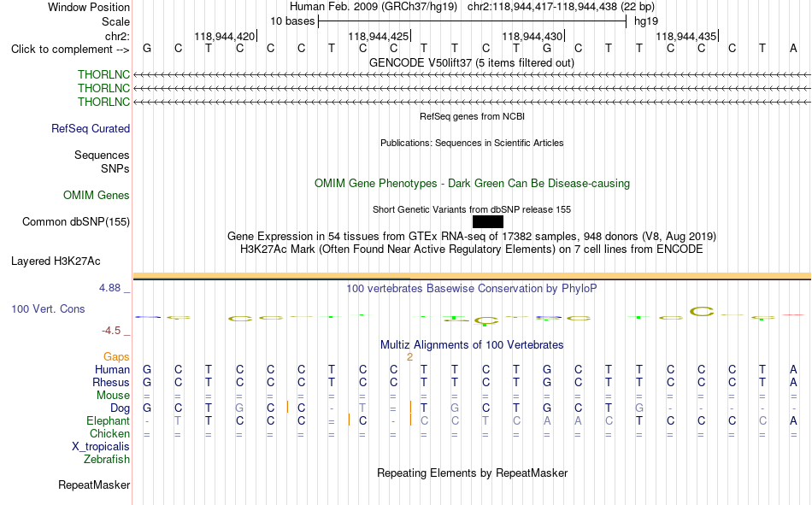
Task: Click the tallest 'C' in the PhyloP plot
Action: [702, 311]
